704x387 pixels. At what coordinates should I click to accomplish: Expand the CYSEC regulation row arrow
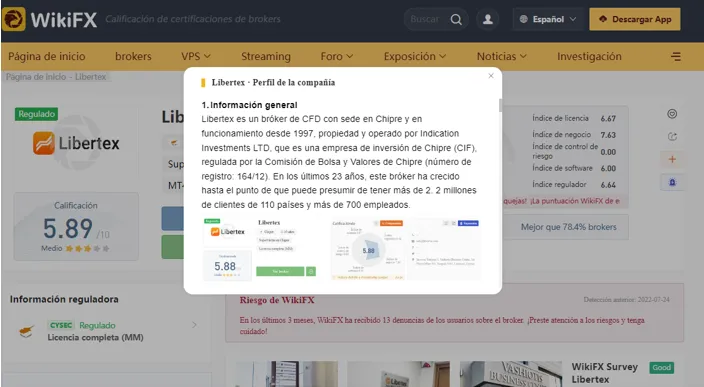click(194, 325)
